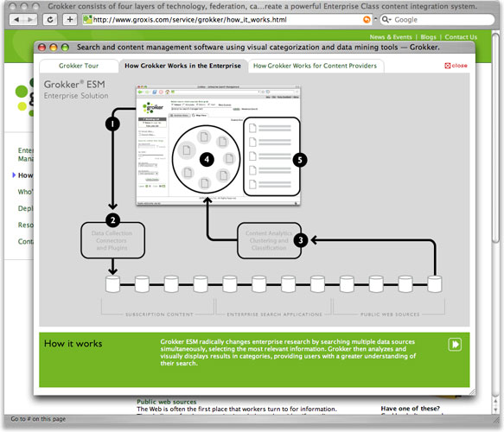Click the popup resize handle at bottom right

pyautogui.click(x=472, y=392)
